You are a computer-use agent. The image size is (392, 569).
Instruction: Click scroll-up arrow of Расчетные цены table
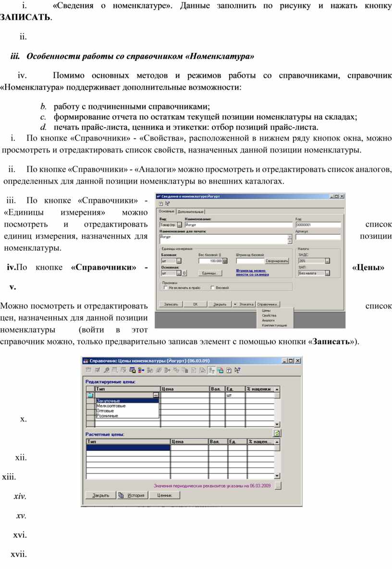277,442
